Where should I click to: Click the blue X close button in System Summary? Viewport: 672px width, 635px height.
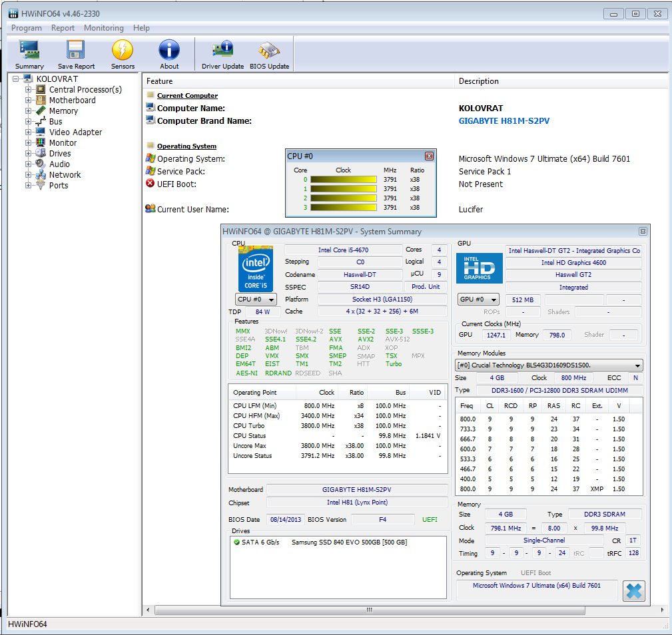click(634, 591)
